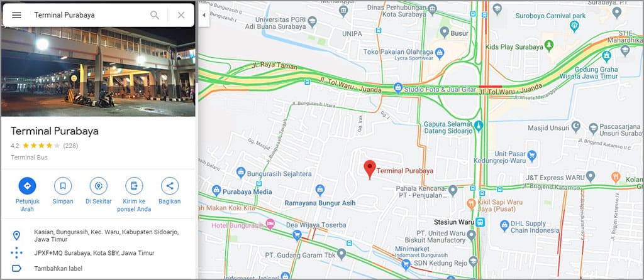Click the Kasian, Bungurasih address row
The width and height of the screenshot is (644, 280).
98,235
